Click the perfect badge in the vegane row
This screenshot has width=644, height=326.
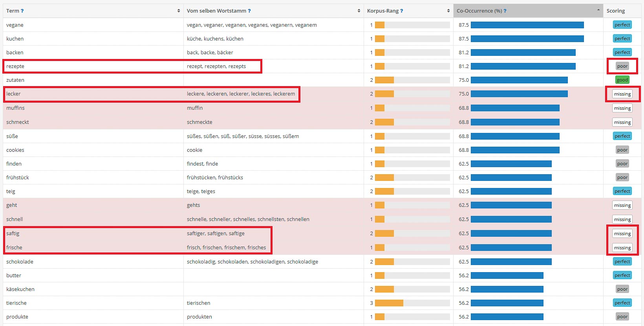[622, 25]
